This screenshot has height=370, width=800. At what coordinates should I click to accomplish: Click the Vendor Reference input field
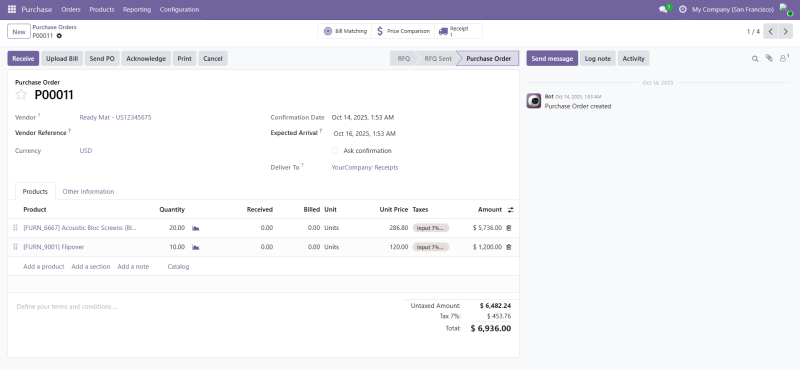tap(168, 133)
